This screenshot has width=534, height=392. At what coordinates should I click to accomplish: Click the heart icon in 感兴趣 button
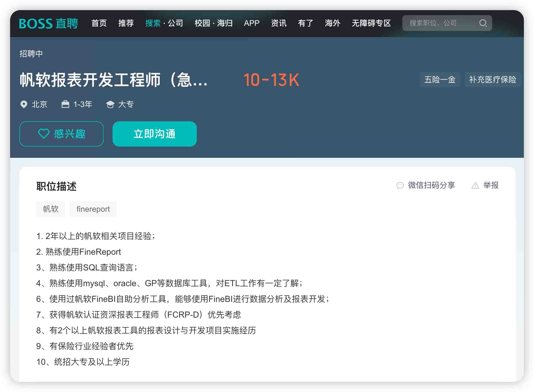coord(44,134)
